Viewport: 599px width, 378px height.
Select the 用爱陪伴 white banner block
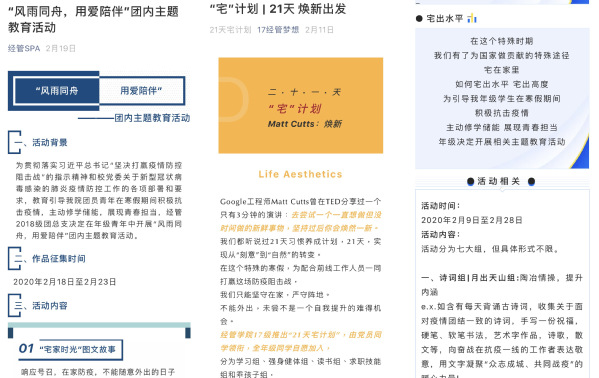tap(142, 91)
